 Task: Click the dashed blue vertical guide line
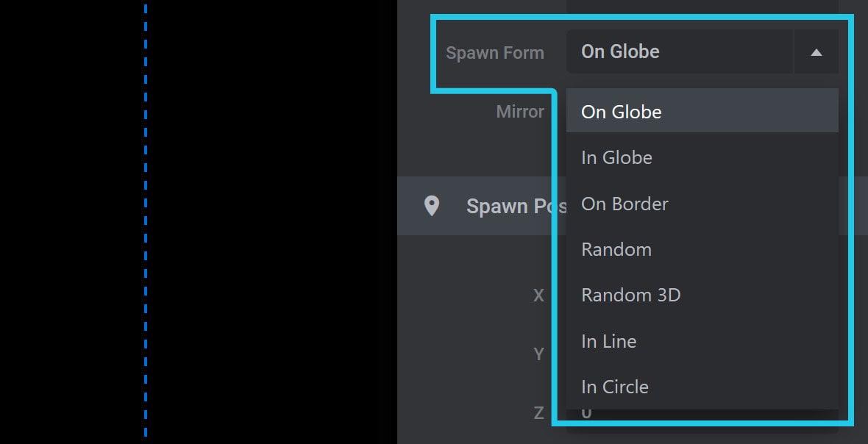tap(146, 221)
